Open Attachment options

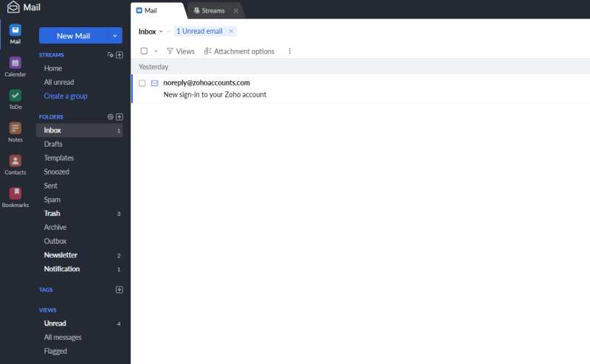click(x=239, y=51)
